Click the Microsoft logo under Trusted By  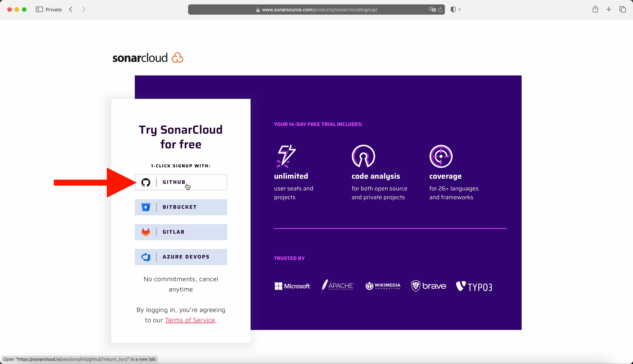tap(292, 286)
